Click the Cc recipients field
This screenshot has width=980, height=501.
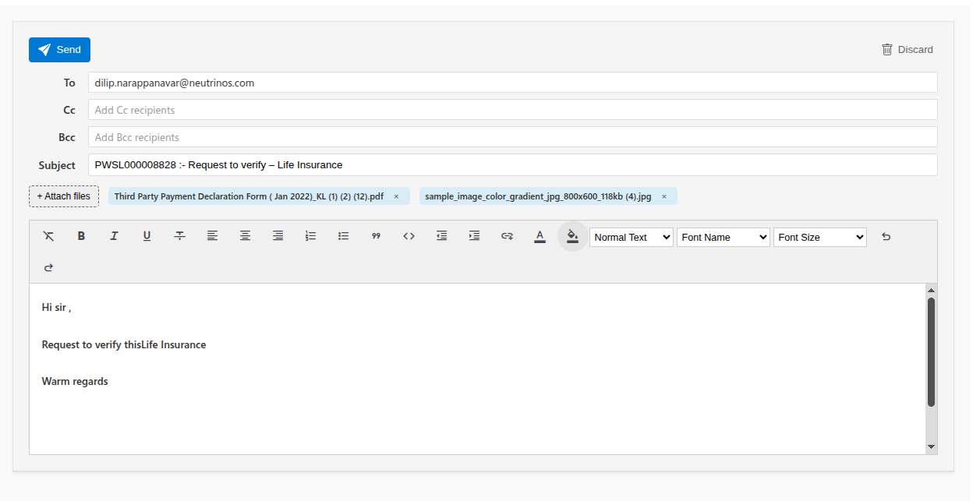[512, 110]
